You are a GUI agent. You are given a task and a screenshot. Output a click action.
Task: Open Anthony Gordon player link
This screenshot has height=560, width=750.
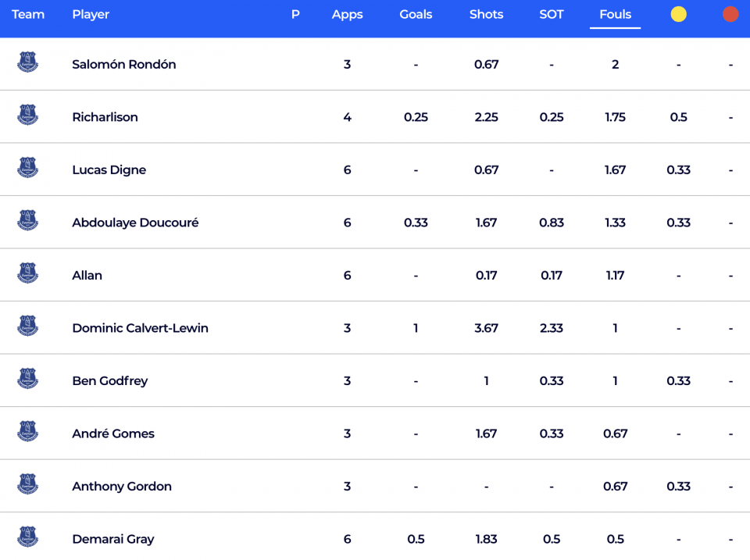(122, 486)
